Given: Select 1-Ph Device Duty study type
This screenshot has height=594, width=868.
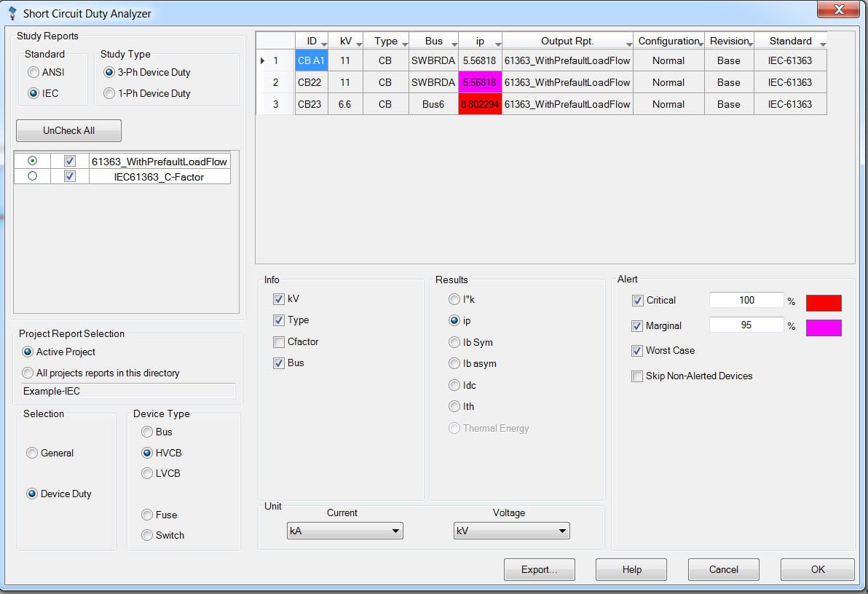Looking at the screenshot, I should click(x=110, y=93).
